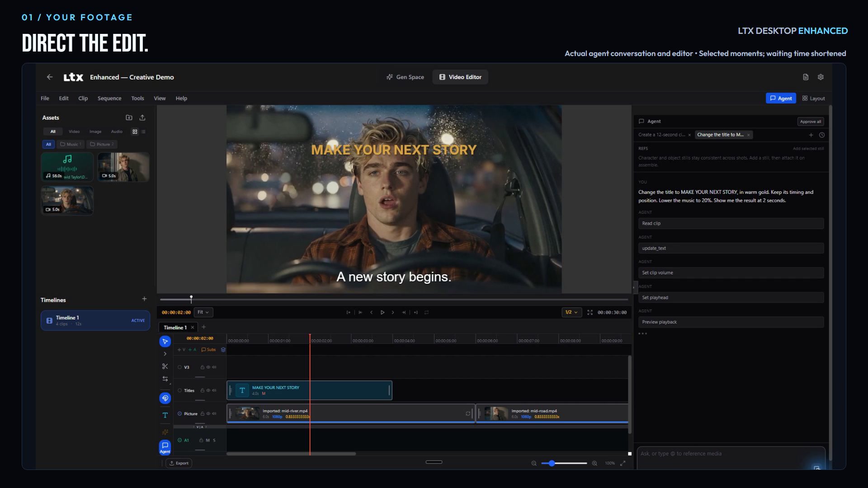The width and height of the screenshot is (868, 488).
Task: Open the 1/2 preview quality dropdown
Action: pyautogui.click(x=571, y=312)
